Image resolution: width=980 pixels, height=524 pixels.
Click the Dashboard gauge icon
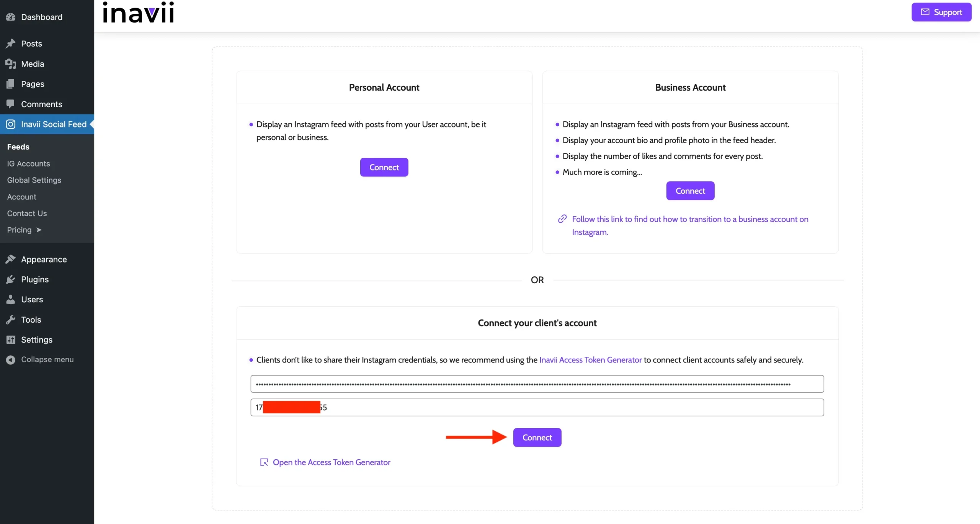point(11,17)
